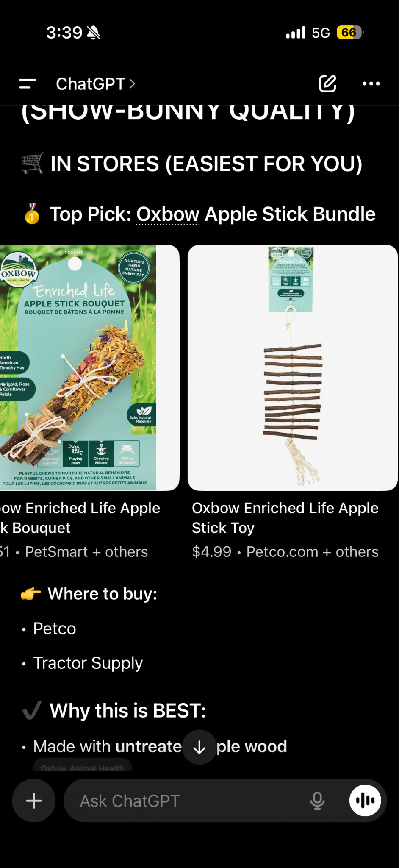Screen dimensions: 399x868
Task: Start voice mode with waveform button
Action: pyautogui.click(x=365, y=800)
